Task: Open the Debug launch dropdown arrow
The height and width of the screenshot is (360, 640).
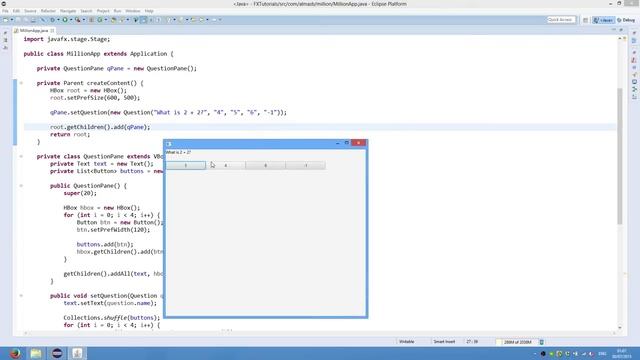Action: click(58, 20)
